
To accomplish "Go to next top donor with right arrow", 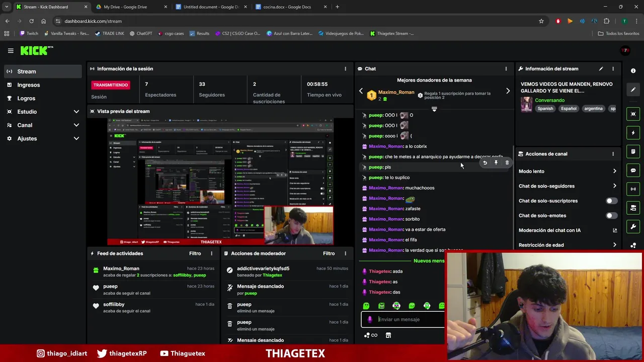I will click(x=508, y=91).
